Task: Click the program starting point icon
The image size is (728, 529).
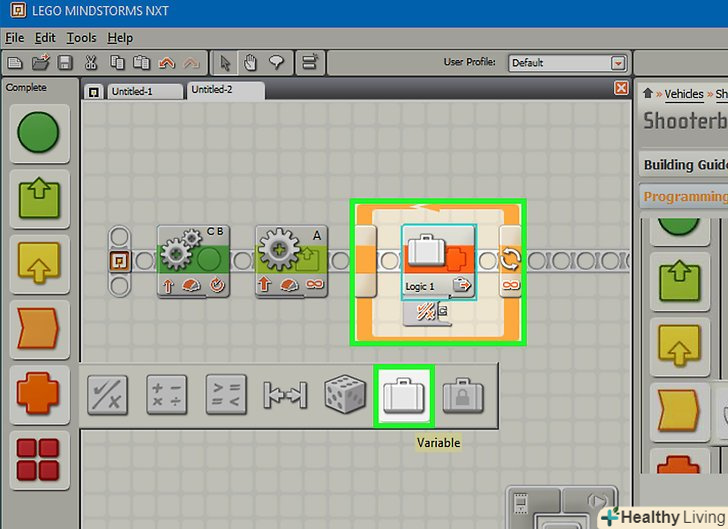Action: (119, 261)
